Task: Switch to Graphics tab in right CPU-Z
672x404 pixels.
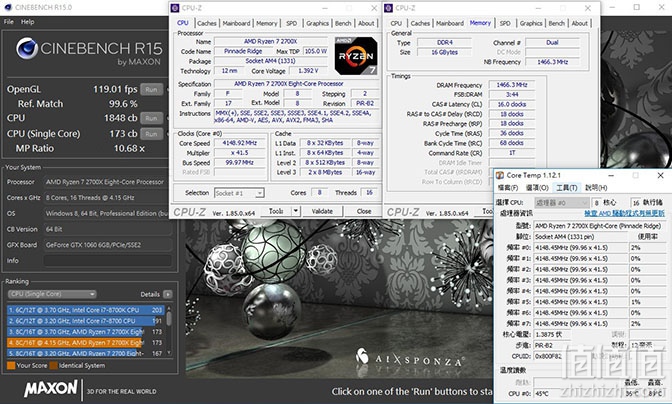Action: pyautogui.click(x=531, y=23)
